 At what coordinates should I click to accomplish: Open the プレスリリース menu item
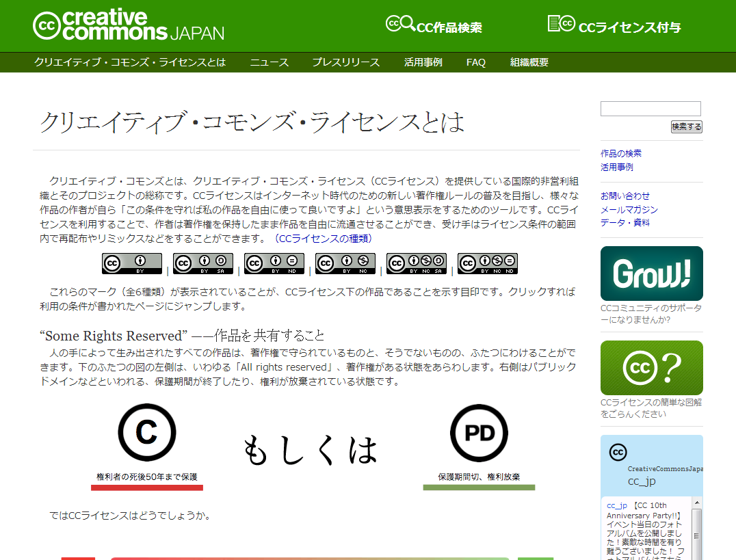point(346,62)
